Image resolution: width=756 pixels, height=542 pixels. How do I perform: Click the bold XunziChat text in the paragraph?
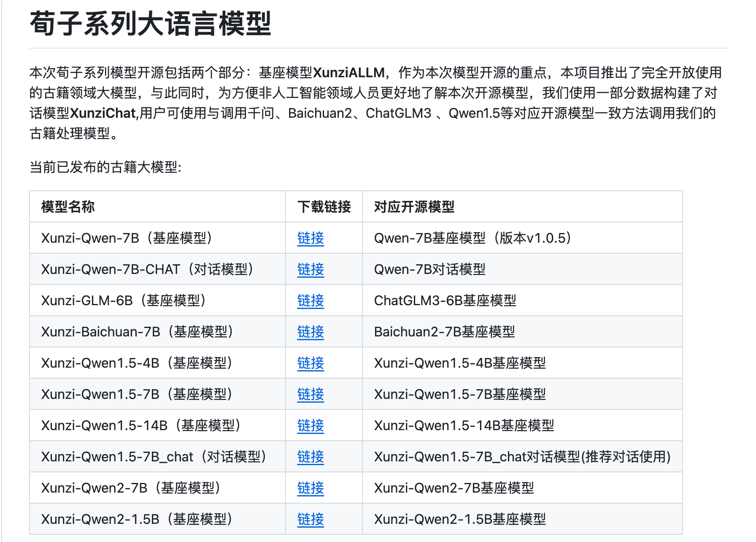[x=103, y=113]
